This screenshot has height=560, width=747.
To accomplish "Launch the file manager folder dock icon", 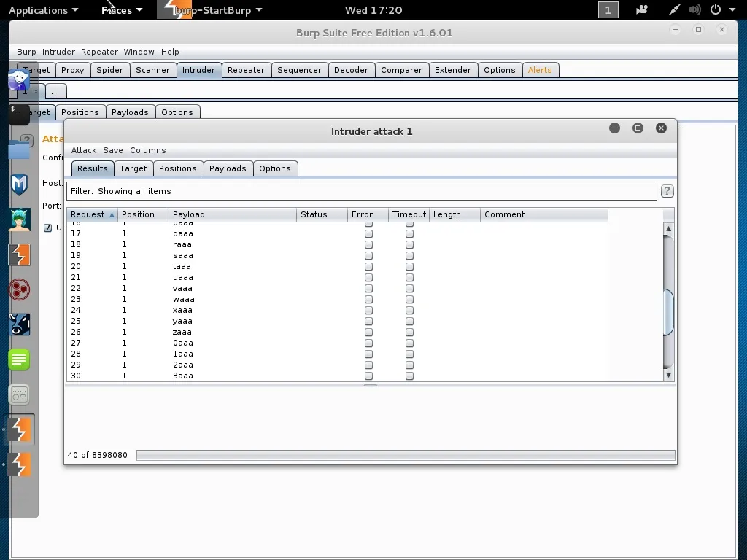I will pos(19,149).
